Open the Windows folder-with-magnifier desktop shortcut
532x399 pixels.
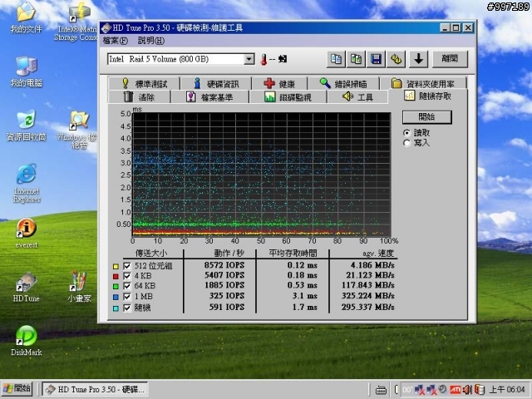coord(79,130)
